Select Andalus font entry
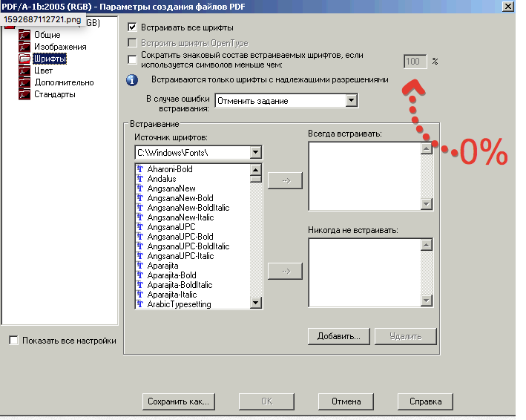This screenshot has width=526, height=420. click(x=162, y=179)
